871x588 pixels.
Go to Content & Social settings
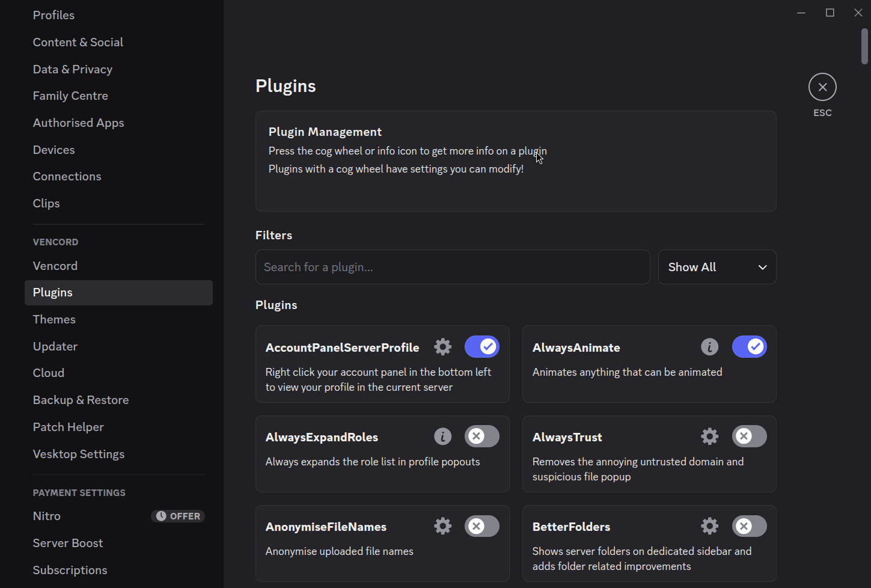pyautogui.click(x=118, y=42)
